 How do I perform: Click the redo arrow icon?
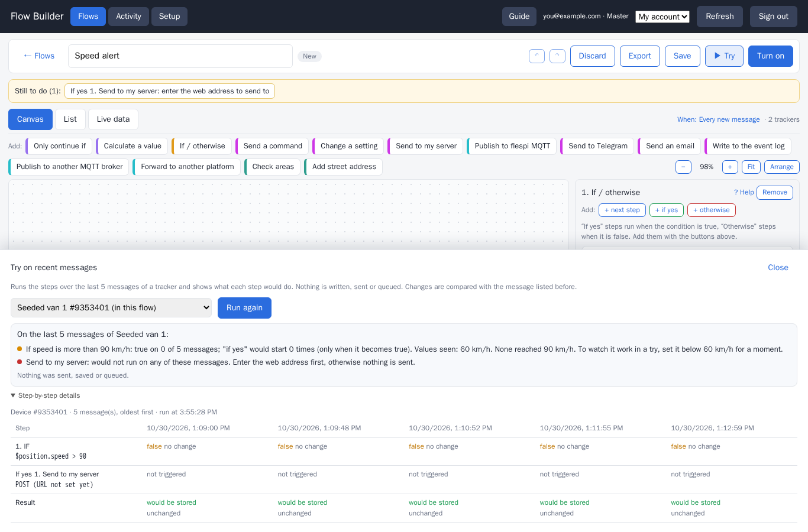click(x=557, y=56)
